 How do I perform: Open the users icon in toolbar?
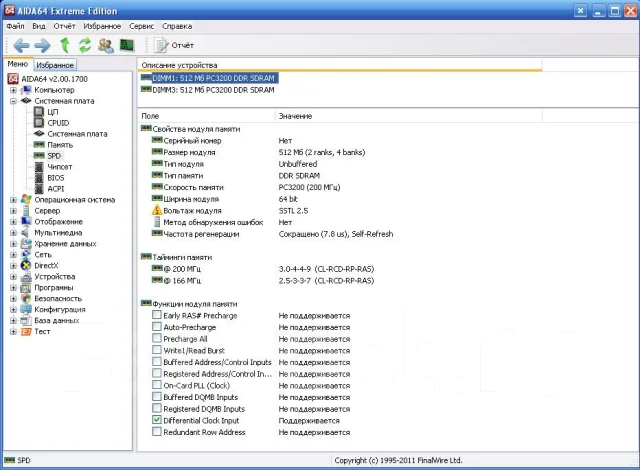pyautogui.click(x=106, y=45)
